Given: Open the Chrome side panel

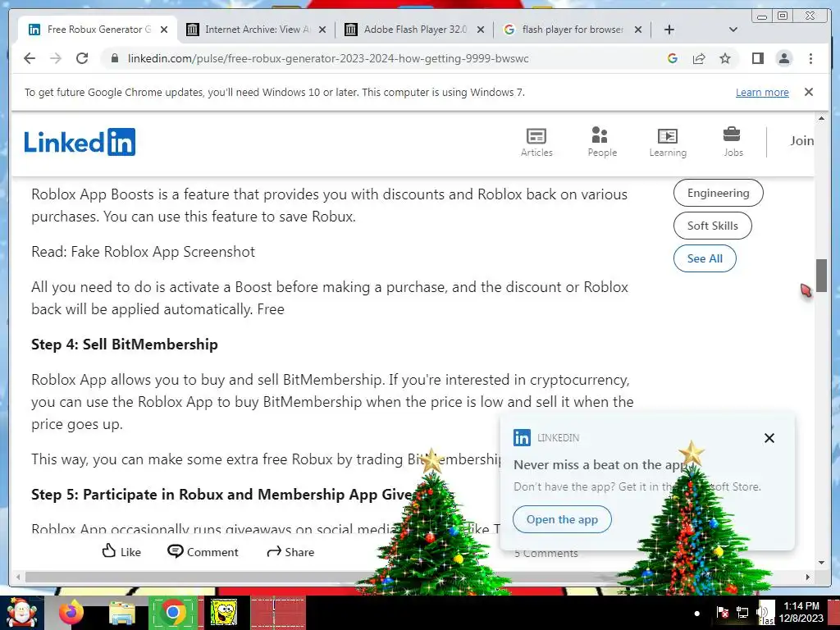Looking at the screenshot, I should pos(757,58).
